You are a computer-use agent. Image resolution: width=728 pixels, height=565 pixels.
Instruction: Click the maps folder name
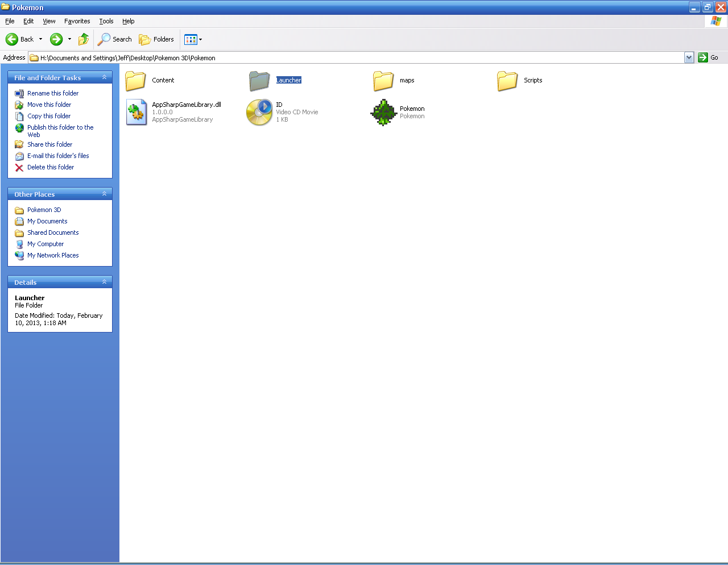407,80
